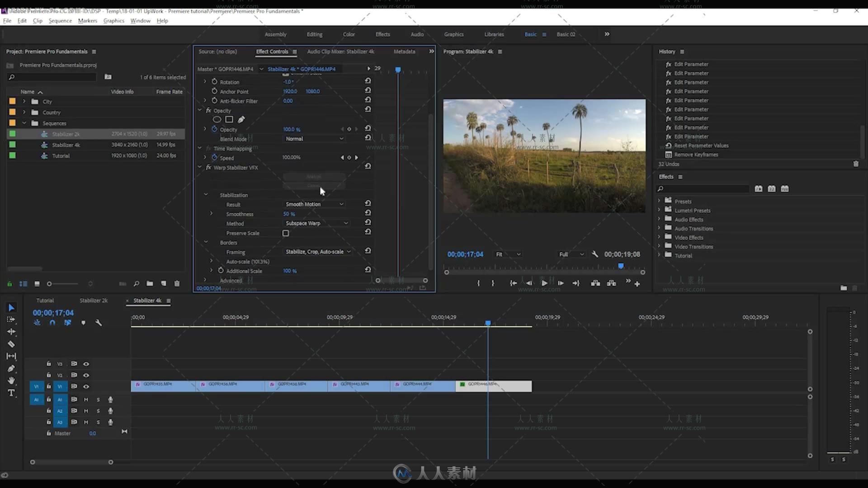Open the Sequence menu
This screenshot has height=488, width=868.
pos(60,21)
